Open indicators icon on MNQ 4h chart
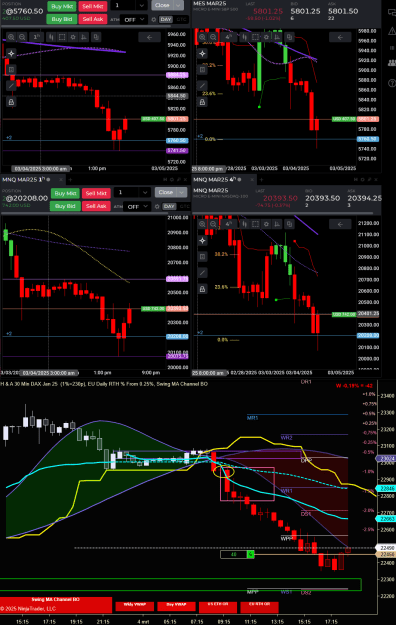The height and width of the screenshot is (625, 396). tap(278, 224)
